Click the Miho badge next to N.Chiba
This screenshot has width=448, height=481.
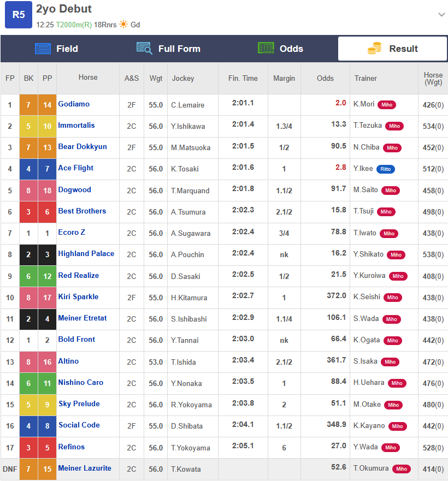392,148
